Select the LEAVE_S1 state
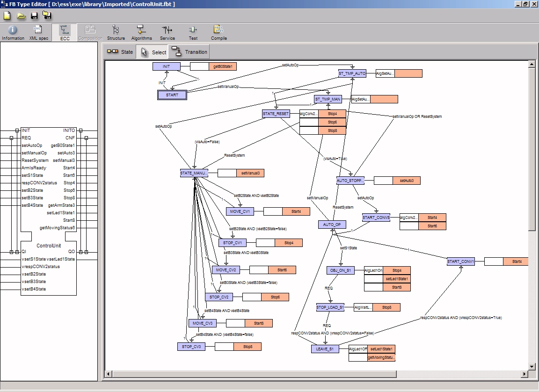The width and height of the screenshot is (539, 392). [x=325, y=349]
